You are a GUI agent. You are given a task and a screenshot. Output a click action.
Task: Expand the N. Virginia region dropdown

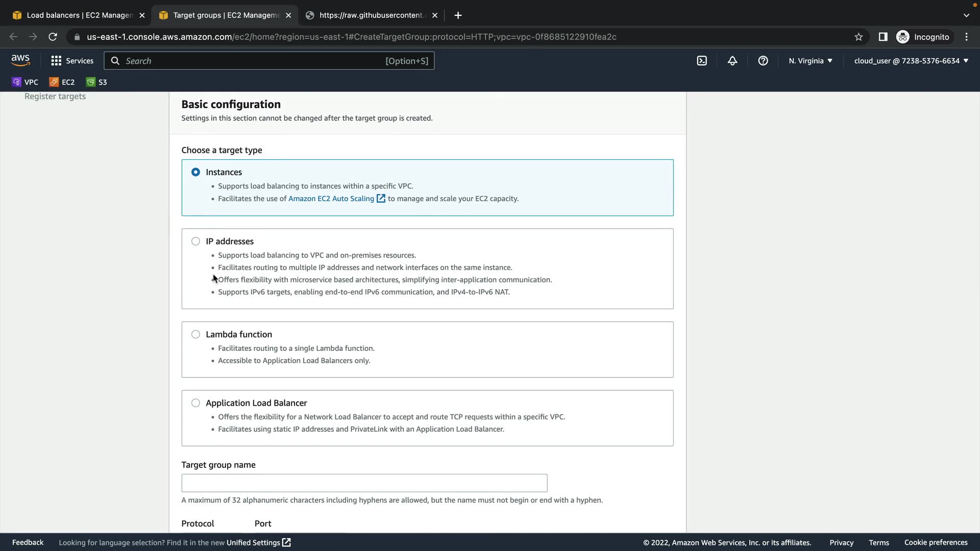(x=811, y=61)
